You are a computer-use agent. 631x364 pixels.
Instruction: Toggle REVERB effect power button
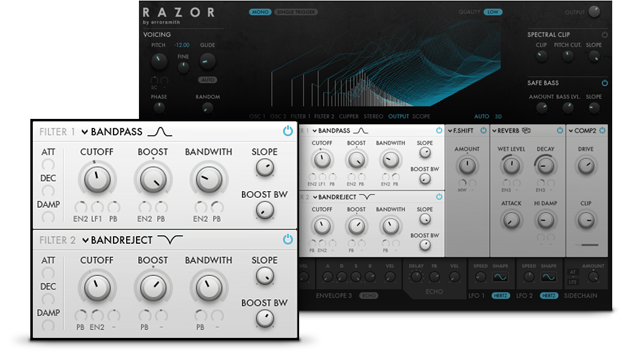[560, 130]
